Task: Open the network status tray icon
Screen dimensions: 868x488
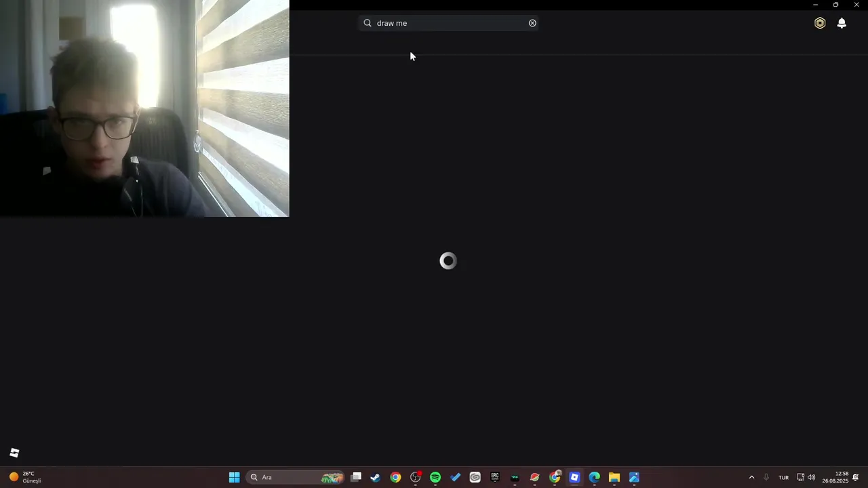Action: [800, 477]
